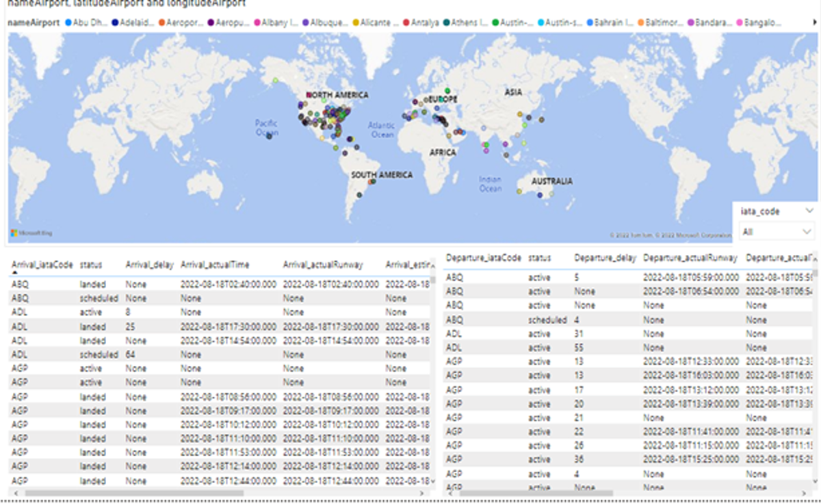Screen dimensions: 821x504
Task: Select the Bandara... legend entry
Action: [709, 23]
